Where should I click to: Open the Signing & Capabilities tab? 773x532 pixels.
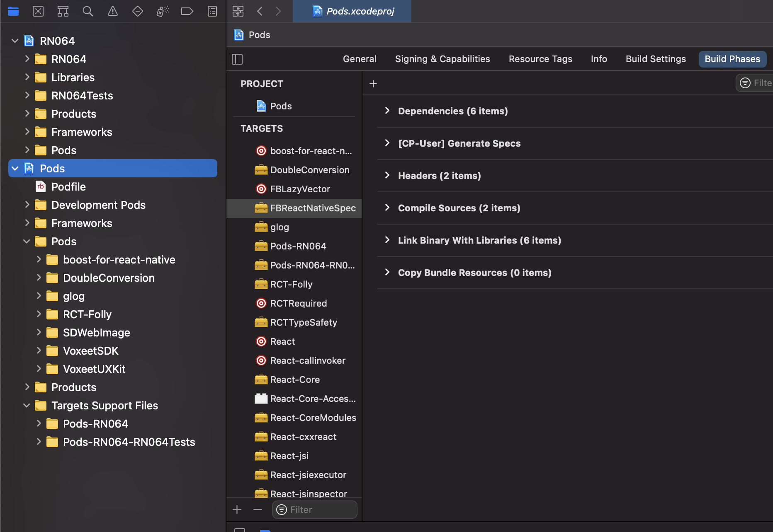[x=442, y=59]
